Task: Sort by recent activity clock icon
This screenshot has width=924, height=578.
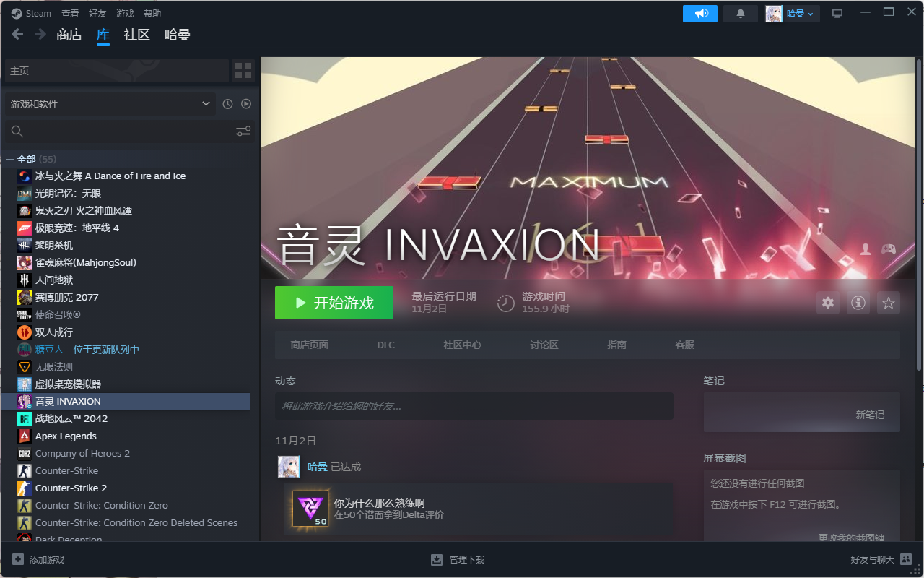Action: point(228,104)
